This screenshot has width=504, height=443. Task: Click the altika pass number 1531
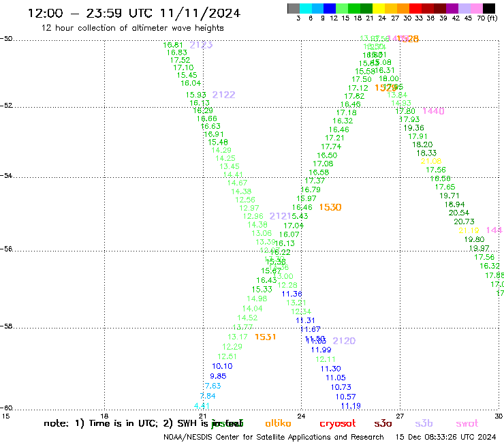point(265,337)
